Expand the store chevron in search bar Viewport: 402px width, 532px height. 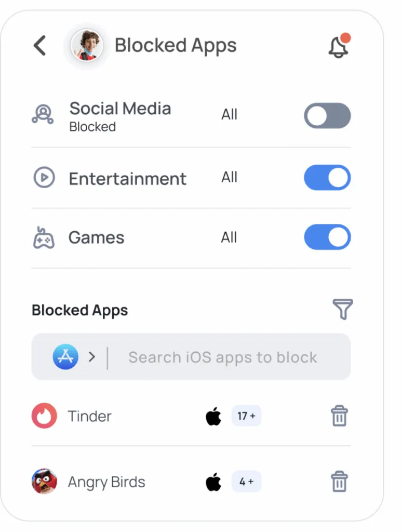[92, 357]
